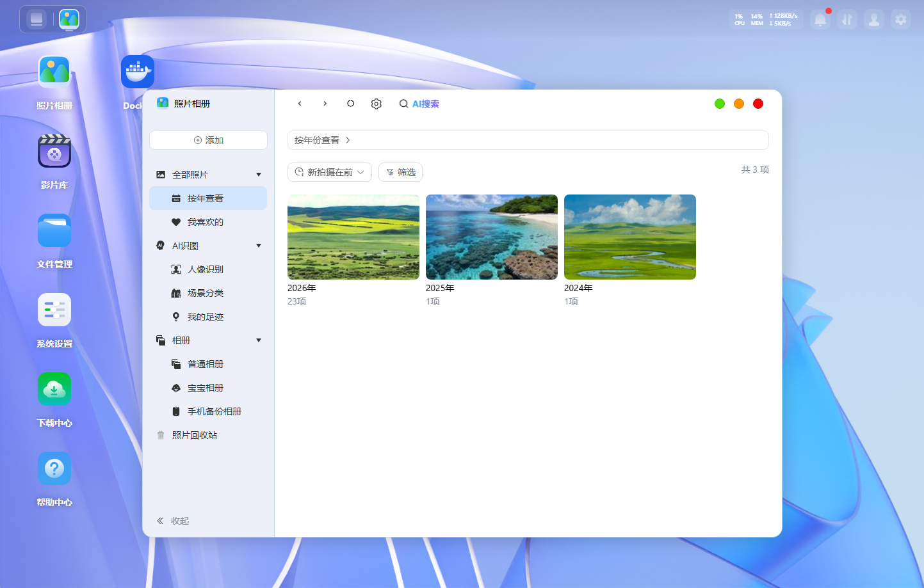Screen dimensions: 924x588
Task: Collapse the 全部照片 section arrow
Action: 259,175
